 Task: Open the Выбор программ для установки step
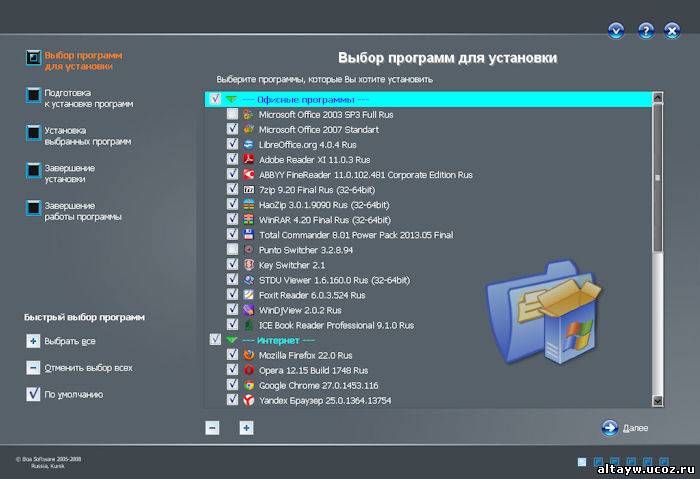coord(74,60)
